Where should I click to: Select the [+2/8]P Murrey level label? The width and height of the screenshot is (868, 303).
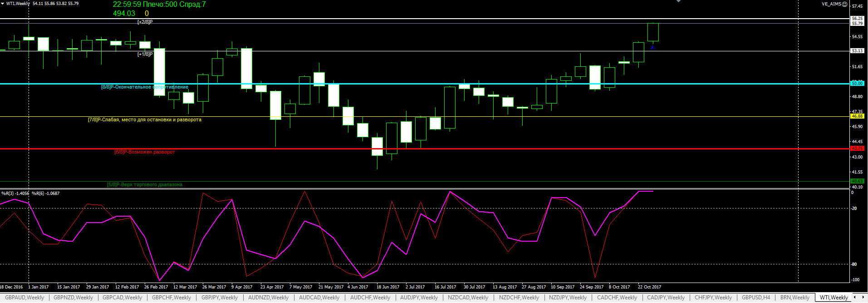pos(145,22)
